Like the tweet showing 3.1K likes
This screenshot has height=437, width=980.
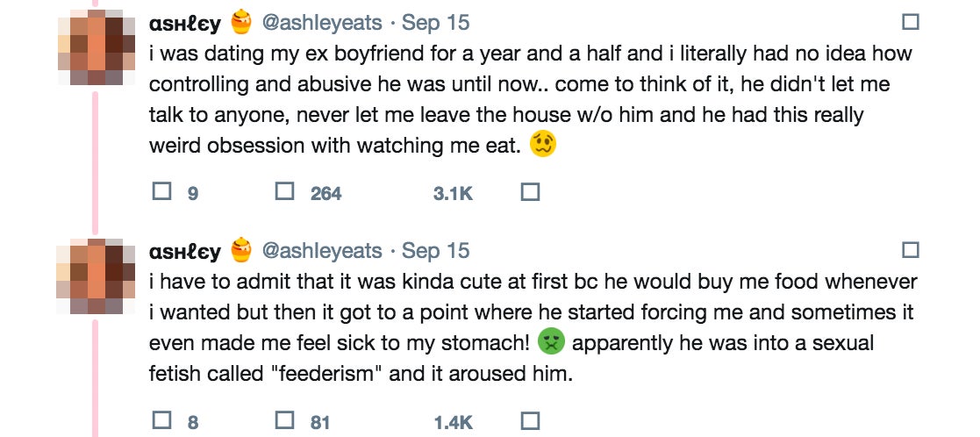452,193
